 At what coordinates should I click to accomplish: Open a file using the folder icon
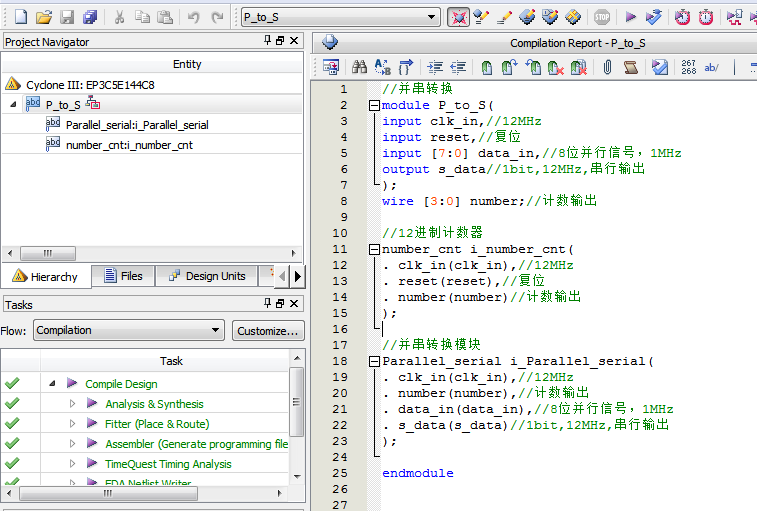[x=44, y=17]
